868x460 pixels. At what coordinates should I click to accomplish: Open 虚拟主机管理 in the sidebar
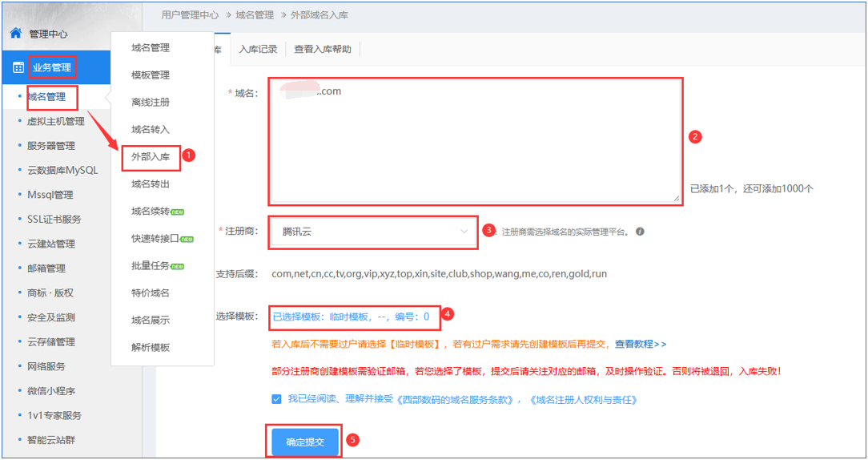[x=55, y=121]
